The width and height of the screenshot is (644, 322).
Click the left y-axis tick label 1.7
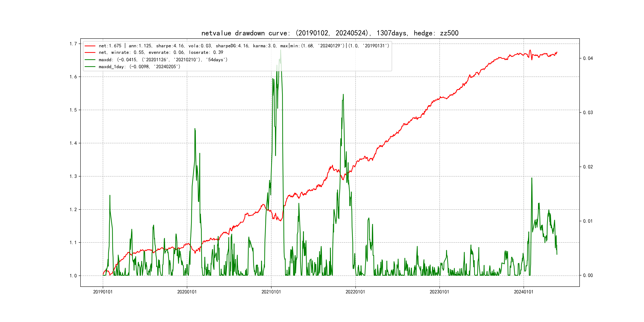pos(73,44)
